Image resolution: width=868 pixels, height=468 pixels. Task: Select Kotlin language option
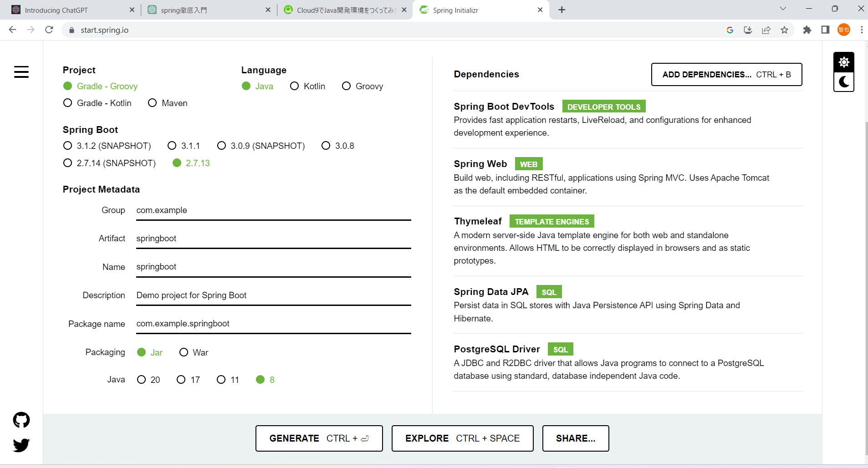[x=307, y=86]
